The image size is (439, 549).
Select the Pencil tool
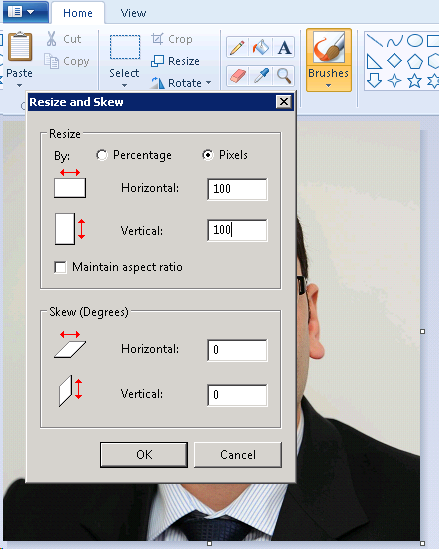click(x=237, y=47)
